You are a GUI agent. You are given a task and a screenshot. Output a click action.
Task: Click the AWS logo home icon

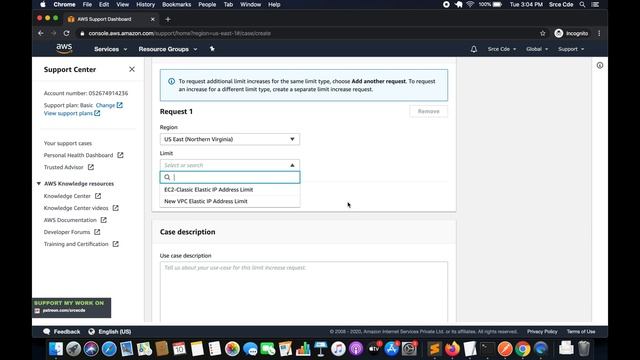tap(64, 49)
